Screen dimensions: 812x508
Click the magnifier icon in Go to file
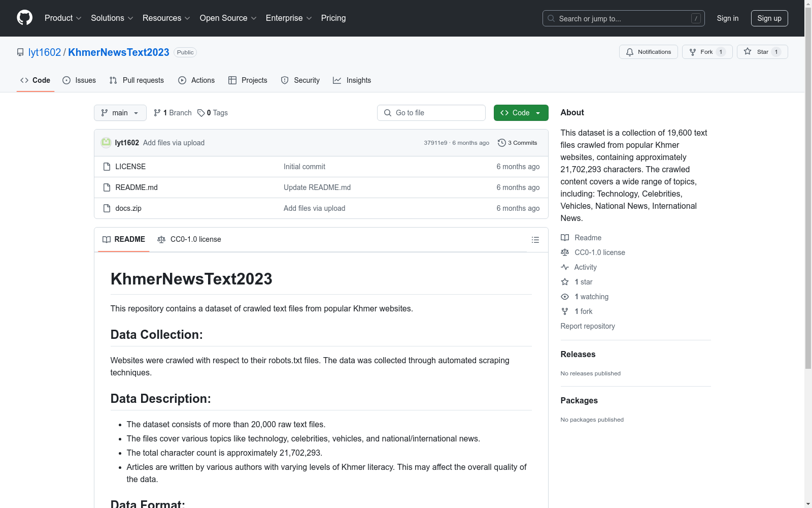(x=388, y=113)
